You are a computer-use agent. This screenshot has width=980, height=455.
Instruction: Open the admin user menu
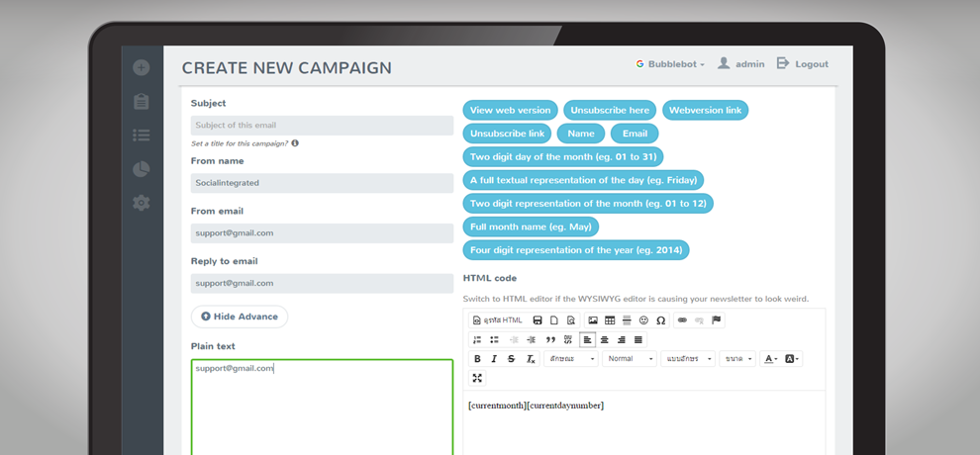click(740, 64)
